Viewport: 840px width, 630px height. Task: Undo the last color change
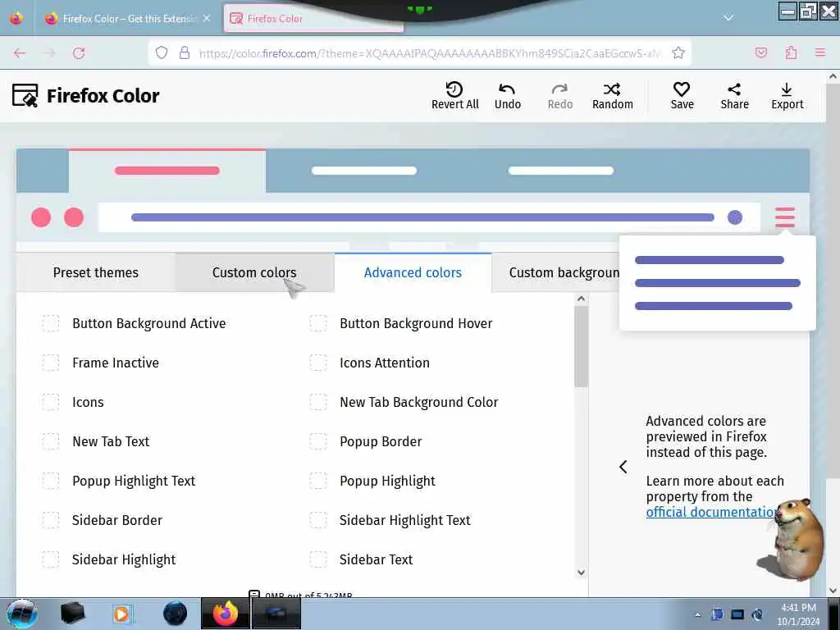507,95
